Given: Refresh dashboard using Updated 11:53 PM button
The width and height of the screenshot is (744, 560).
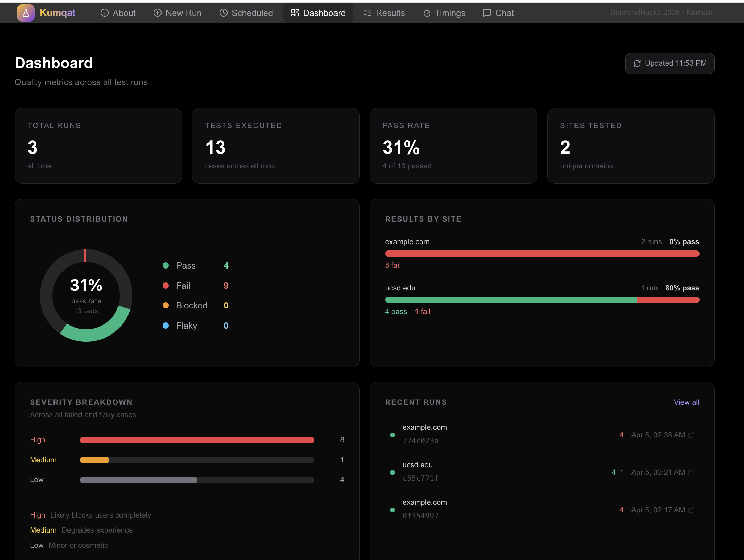Looking at the screenshot, I should pyautogui.click(x=670, y=63).
